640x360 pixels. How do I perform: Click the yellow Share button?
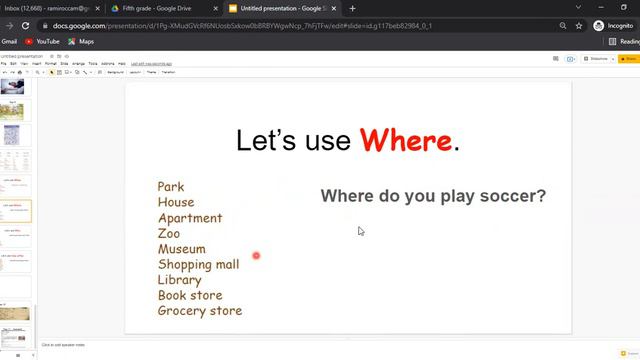(629, 59)
